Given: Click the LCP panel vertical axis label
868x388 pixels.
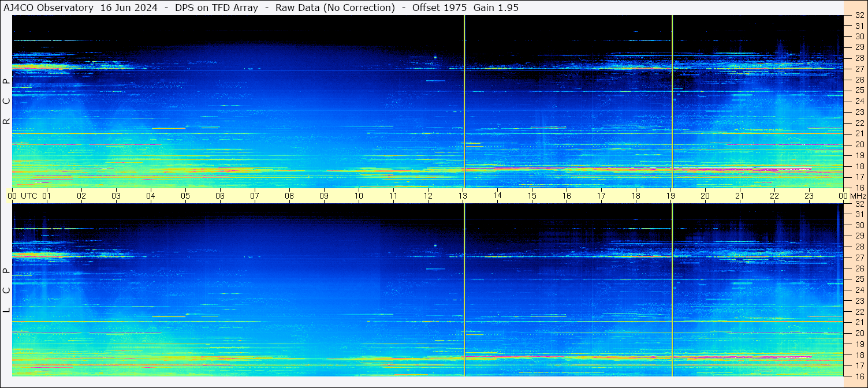Looking at the screenshot, I should (x=6, y=291).
